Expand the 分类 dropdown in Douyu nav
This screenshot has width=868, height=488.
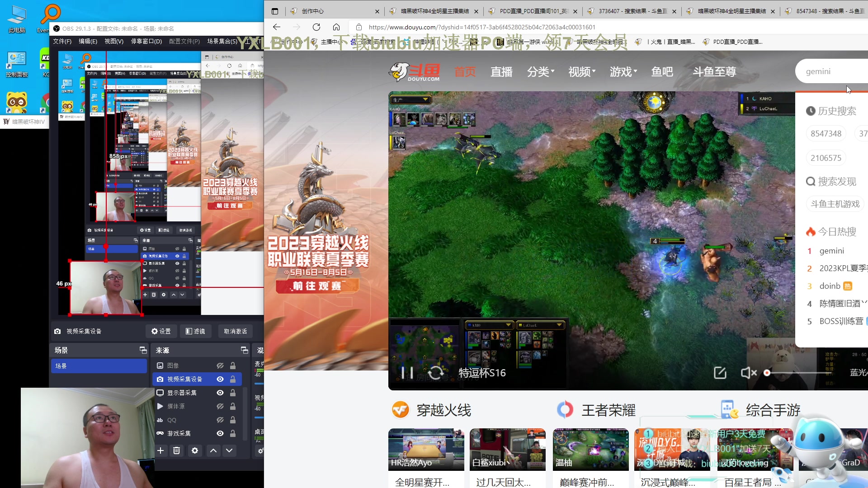coord(541,72)
